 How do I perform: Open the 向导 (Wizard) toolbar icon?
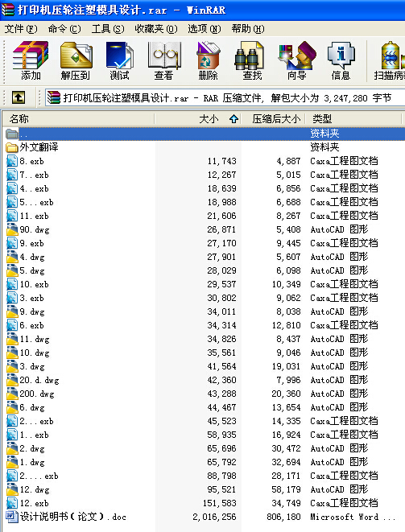[x=297, y=60]
